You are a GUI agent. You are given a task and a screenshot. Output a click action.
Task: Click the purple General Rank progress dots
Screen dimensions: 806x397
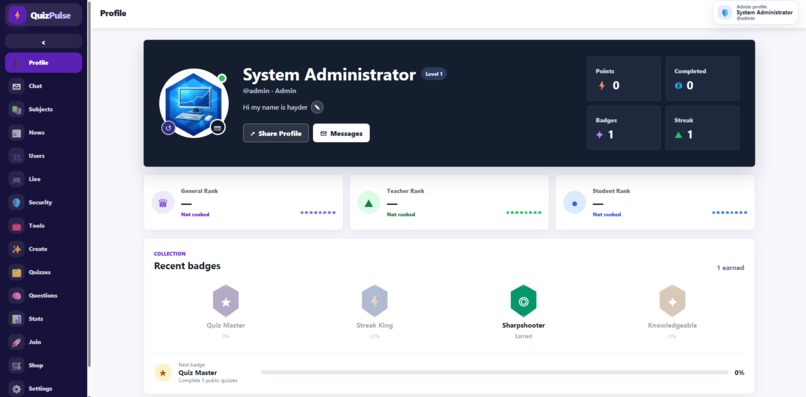(x=318, y=212)
